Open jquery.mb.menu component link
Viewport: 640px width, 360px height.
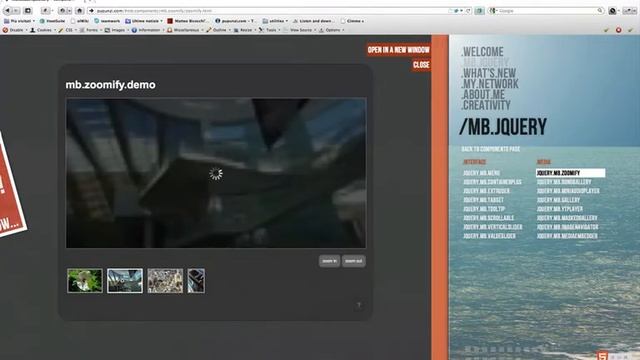click(481, 173)
